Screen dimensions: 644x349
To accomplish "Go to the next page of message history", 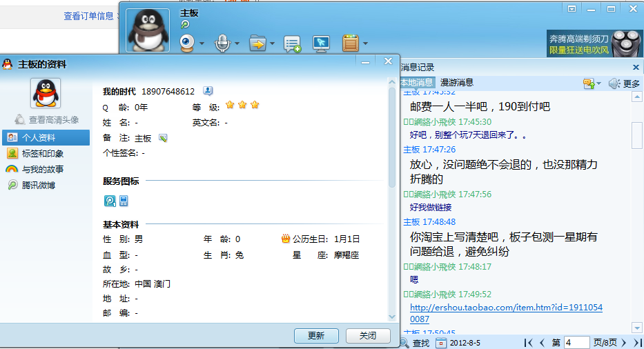I will tap(623, 342).
